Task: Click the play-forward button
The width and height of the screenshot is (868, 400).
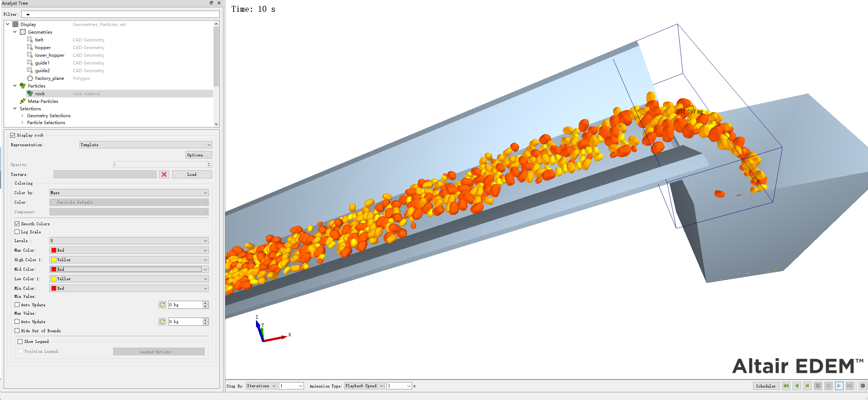Action: tap(839, 386)
